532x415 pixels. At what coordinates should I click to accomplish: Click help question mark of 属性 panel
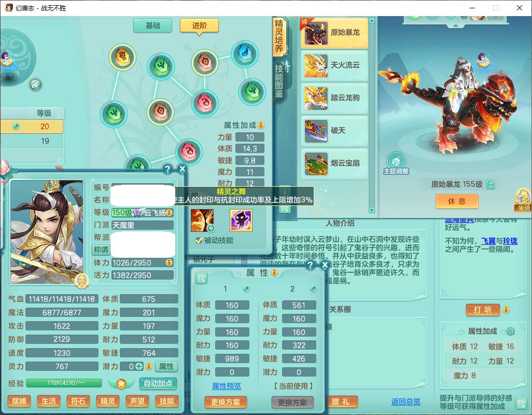coord(310,265)
